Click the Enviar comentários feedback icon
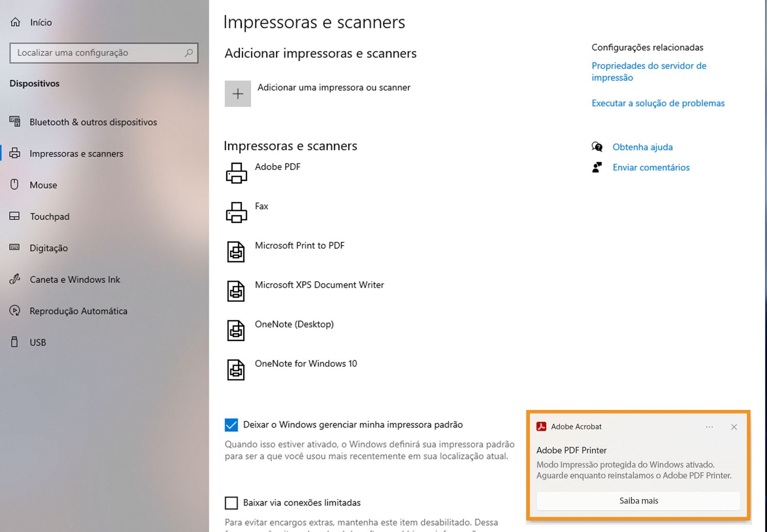The image size is (767, 532). pos(597,167)
